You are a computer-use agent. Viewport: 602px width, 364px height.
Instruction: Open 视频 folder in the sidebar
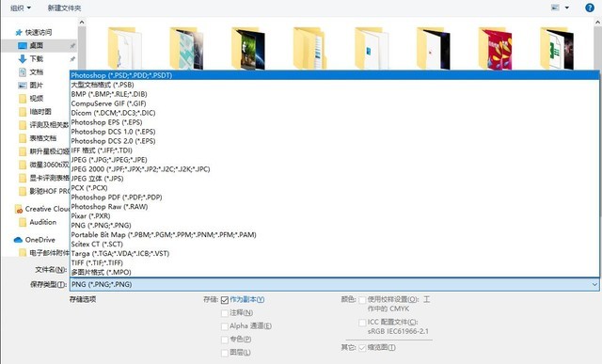click(37, 99)
